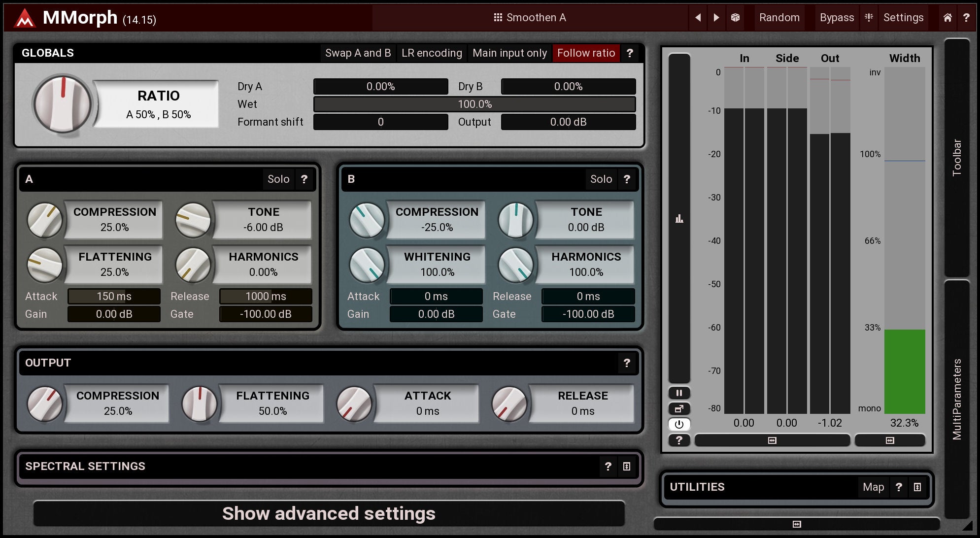Pop out the meters into a separate window
The height and width of the screenshot is (538, 980).
pyautogui.click(x=679, y=408)
